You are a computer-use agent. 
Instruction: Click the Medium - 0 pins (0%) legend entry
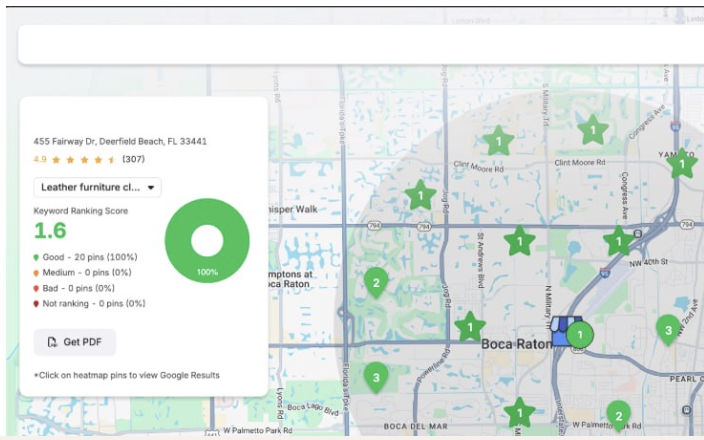(x=83, y=273)
